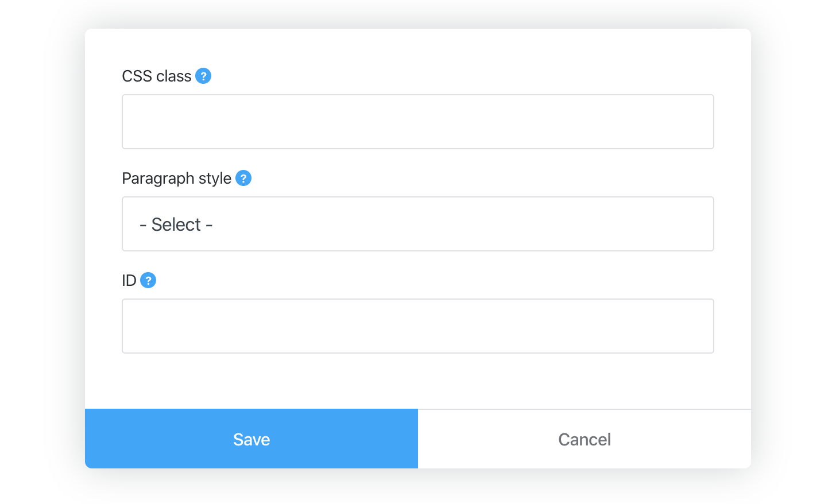The image size is (836, 504).
Task: Click the help circle after Paragraph style label
Action: [x=243, y=178]
